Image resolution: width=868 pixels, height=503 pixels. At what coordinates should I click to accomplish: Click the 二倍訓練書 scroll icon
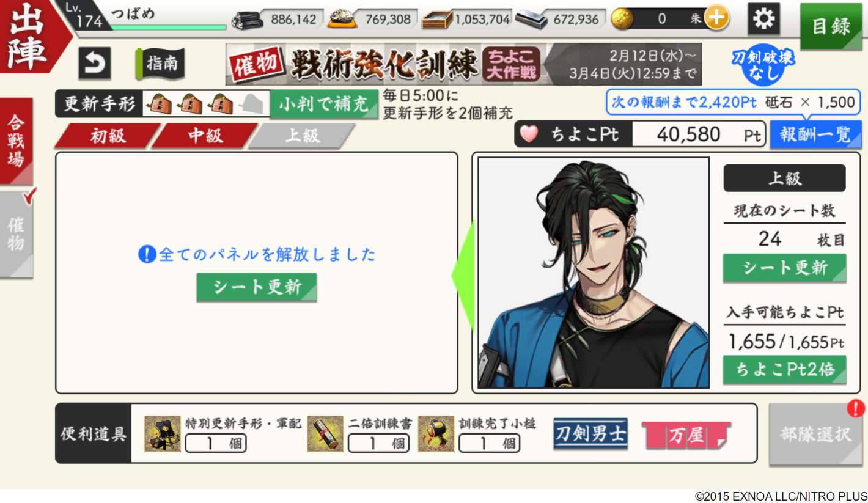click(325, 434)
